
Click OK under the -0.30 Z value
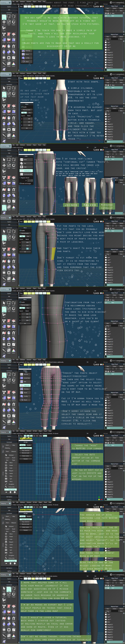27,128
